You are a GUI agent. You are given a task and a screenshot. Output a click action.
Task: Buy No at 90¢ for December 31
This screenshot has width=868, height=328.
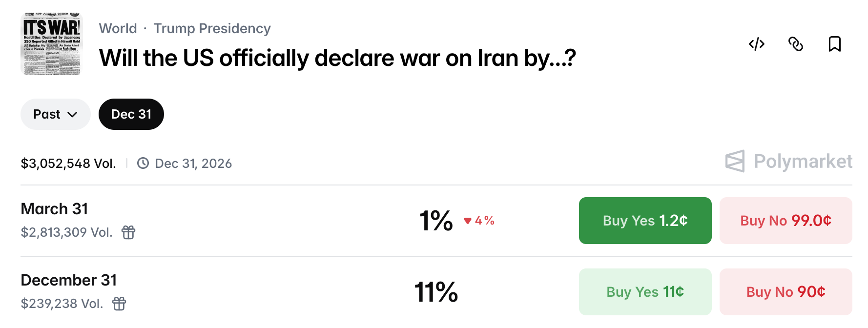[785, 292]
